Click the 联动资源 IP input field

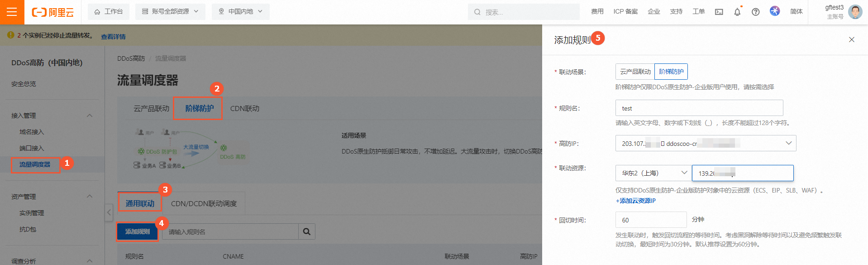click(x=743, y=173)
